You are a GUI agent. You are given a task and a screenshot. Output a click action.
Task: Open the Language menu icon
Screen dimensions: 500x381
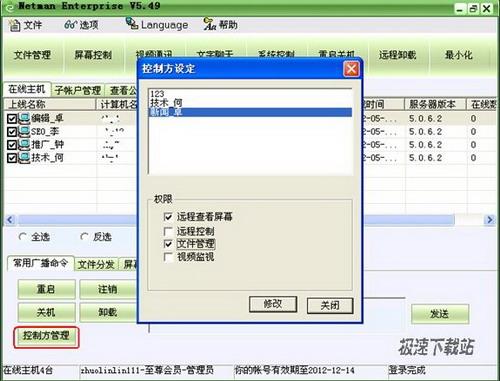pos(132,23)
